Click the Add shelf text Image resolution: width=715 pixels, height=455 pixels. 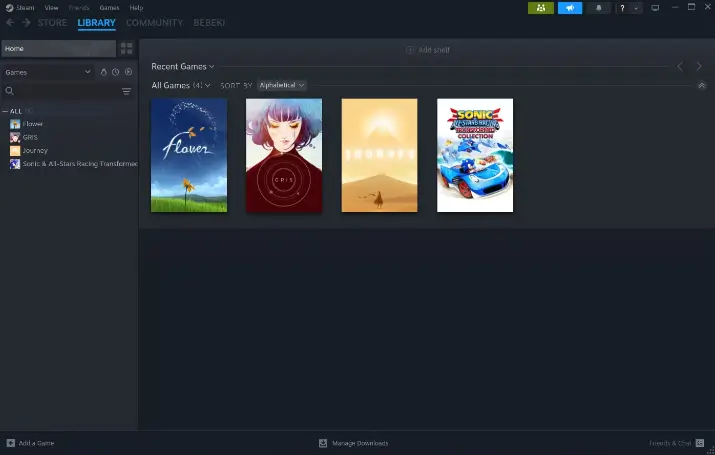[x=434, y=50]
